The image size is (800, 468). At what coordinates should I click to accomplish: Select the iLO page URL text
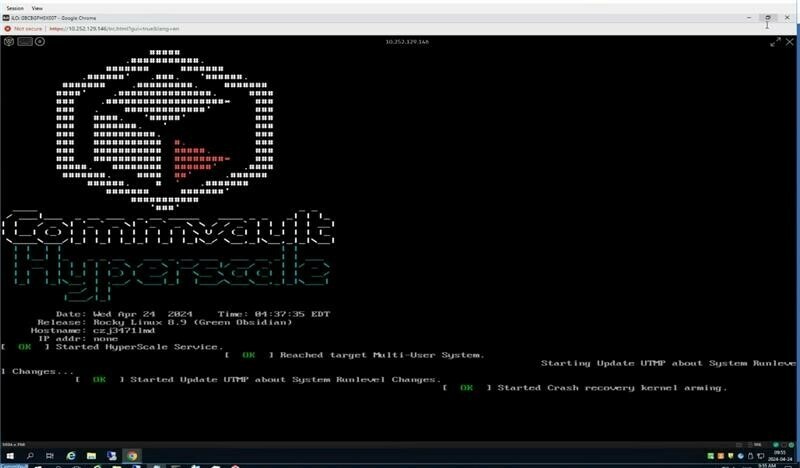[114, 29]
